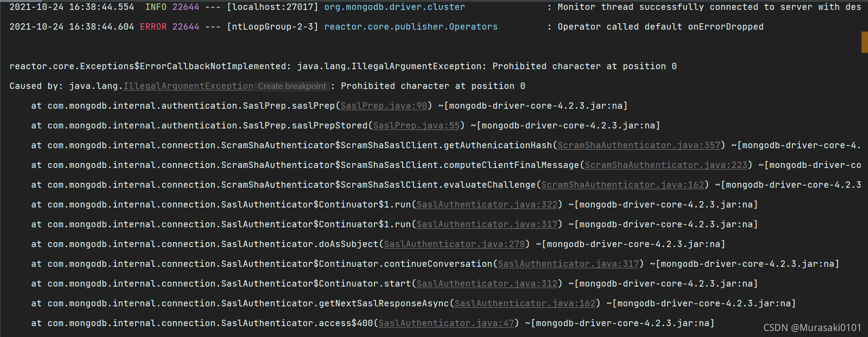The height and width of the screenshot is (337, 868).
Task: Click the timestamp 2021-10-24 16:38:44.604
Action: tap(72, 27)
